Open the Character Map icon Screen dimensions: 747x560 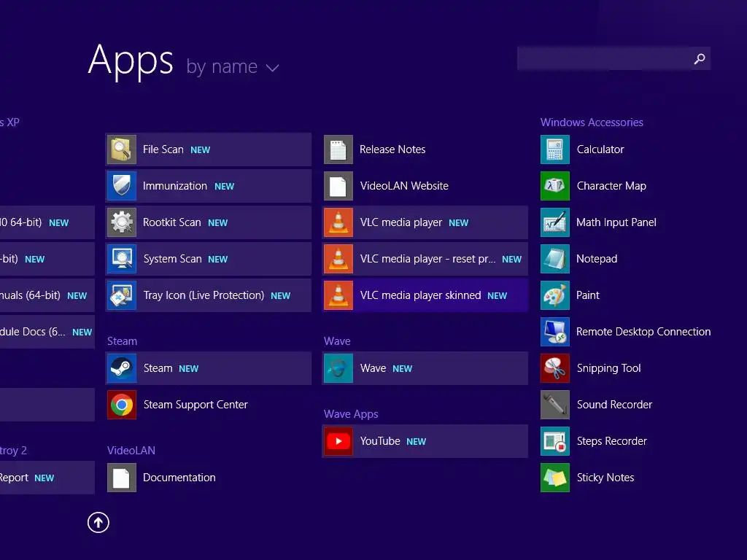[x=555, y=186]
